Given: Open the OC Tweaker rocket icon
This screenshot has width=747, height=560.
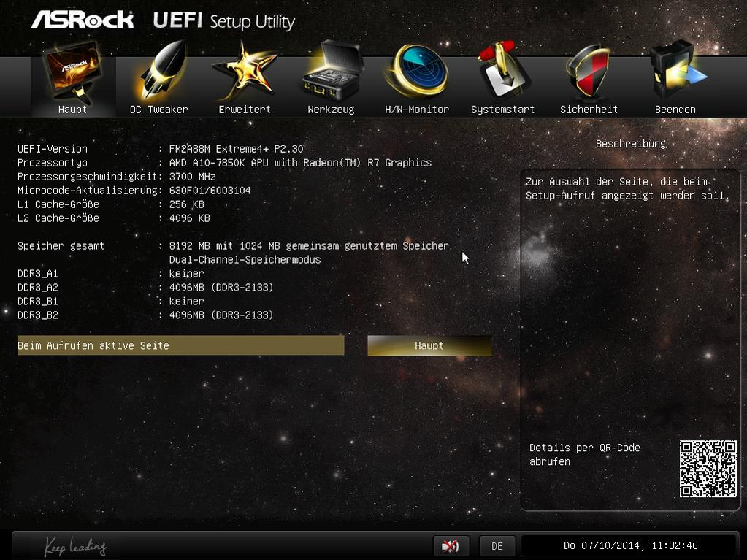Looking at the screenshot, I should click(x=161, y=71).
